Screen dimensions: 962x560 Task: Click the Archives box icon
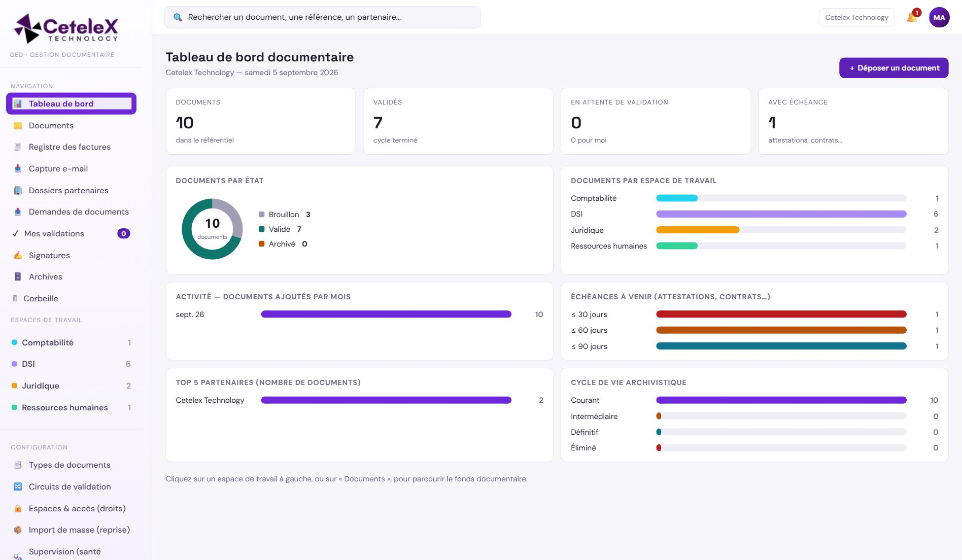pos(18,276)
